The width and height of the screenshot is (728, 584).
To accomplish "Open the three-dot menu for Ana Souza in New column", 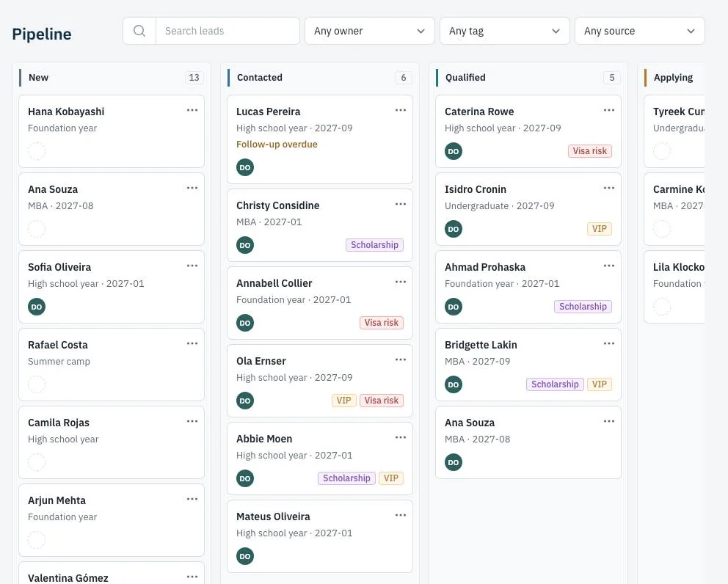I will 192,188.
